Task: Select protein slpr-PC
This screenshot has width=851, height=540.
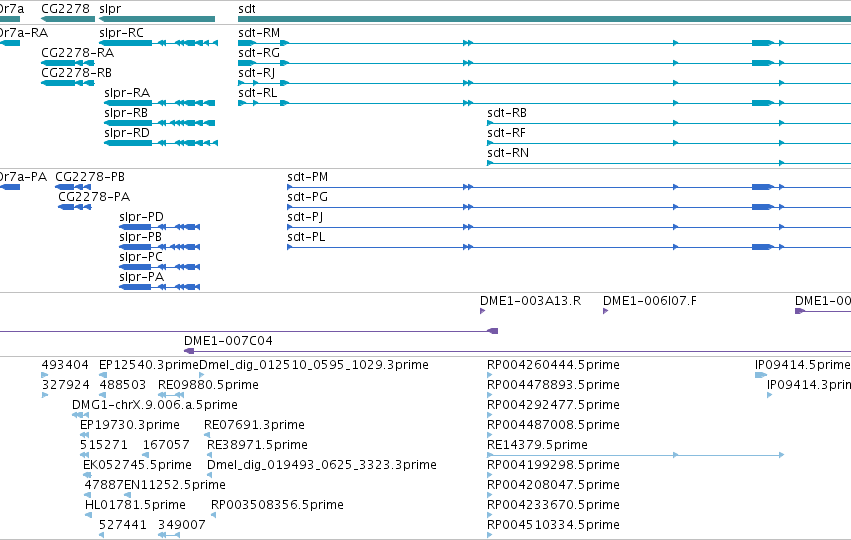Action: (141, 257)
